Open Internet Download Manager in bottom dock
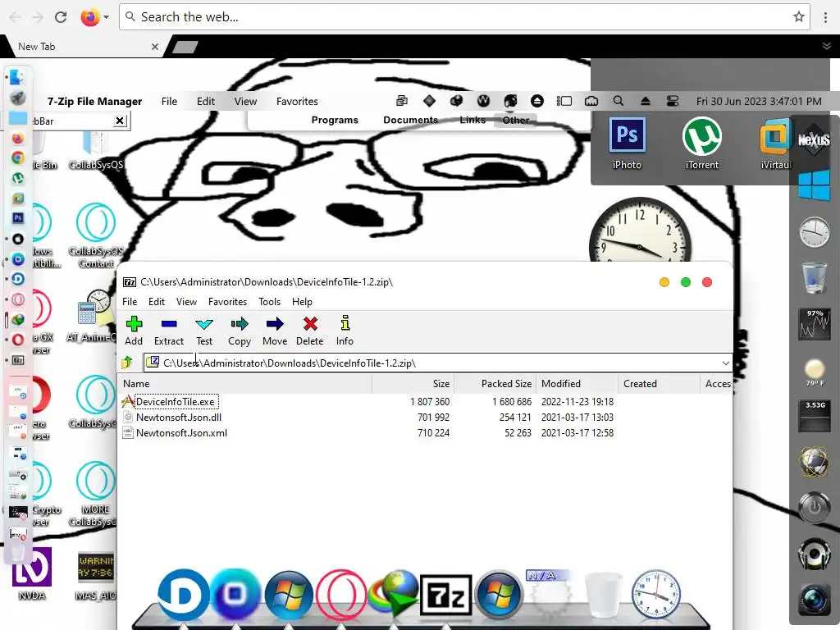The image size is (840, 630). click(x=394, y=594)
